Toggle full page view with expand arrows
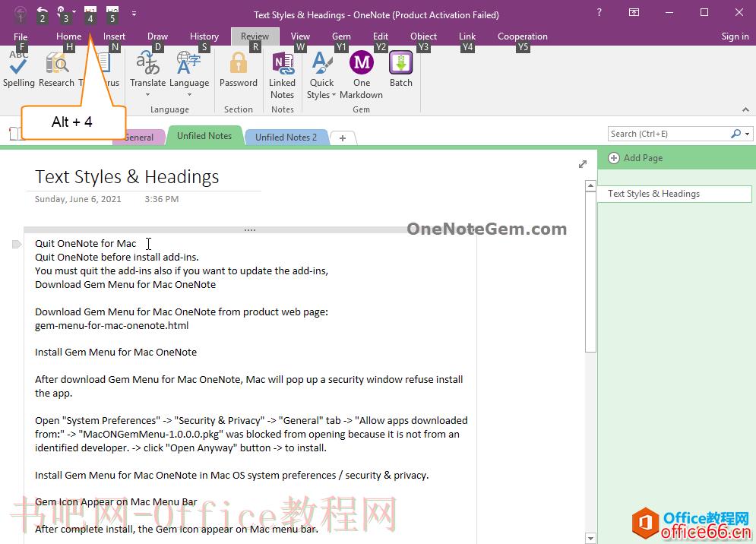This screenshot has width=756, height=544. (x=583, y=164)
